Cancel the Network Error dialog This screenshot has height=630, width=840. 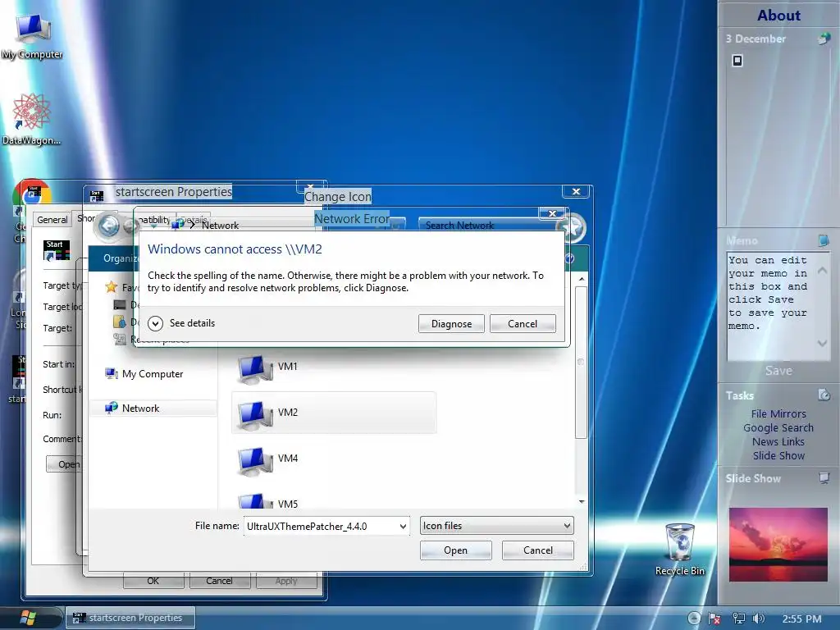coord(523,323)
